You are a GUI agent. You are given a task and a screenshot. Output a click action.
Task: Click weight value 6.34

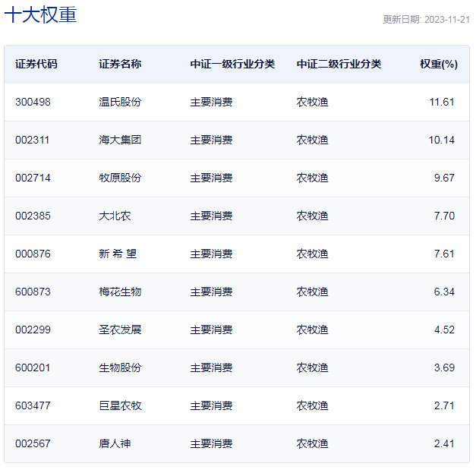click(444, 292)
